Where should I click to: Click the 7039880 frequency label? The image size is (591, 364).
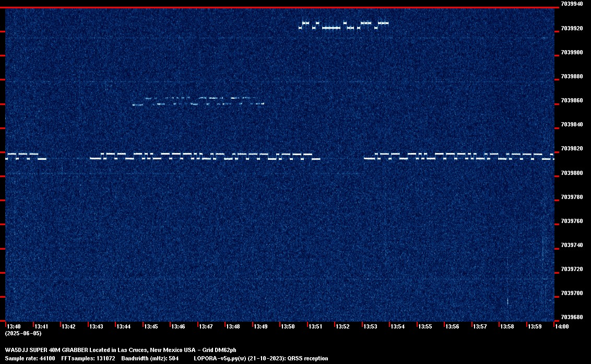coord(572,77)
